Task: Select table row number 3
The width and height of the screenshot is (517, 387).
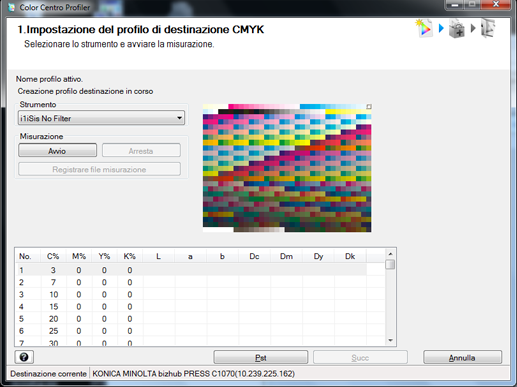Action: [191, 294]
